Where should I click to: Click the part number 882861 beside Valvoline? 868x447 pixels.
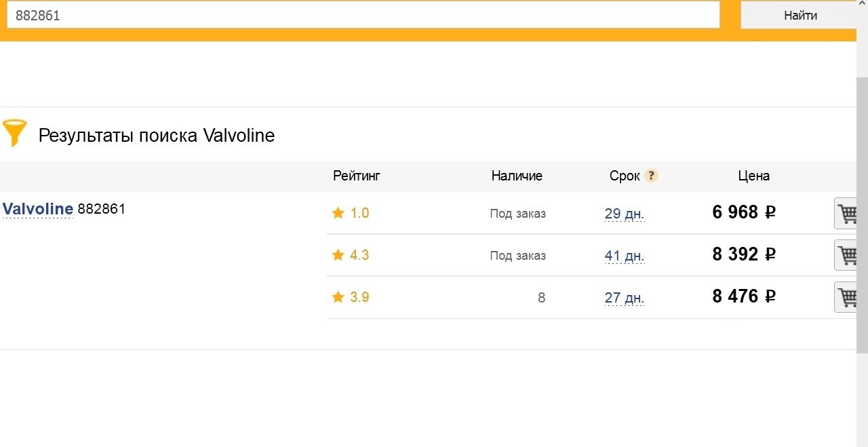point(102,209)
